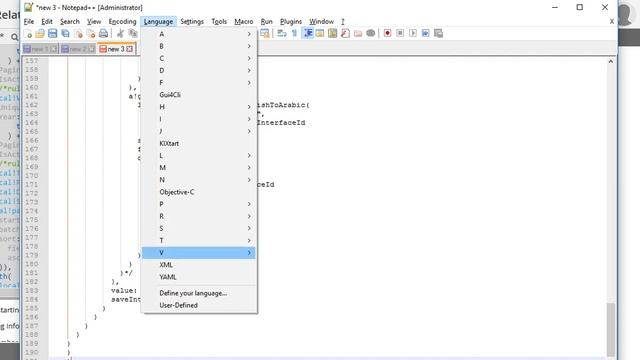Image resolution: width=640 pixels, height=360 pixels.
Task: Switch to the new 1 tab
Action: (40, 49)
